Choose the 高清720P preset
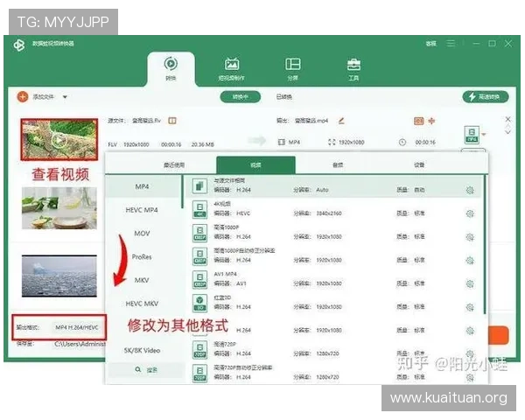The image size is (525, 420). (333, 350)
